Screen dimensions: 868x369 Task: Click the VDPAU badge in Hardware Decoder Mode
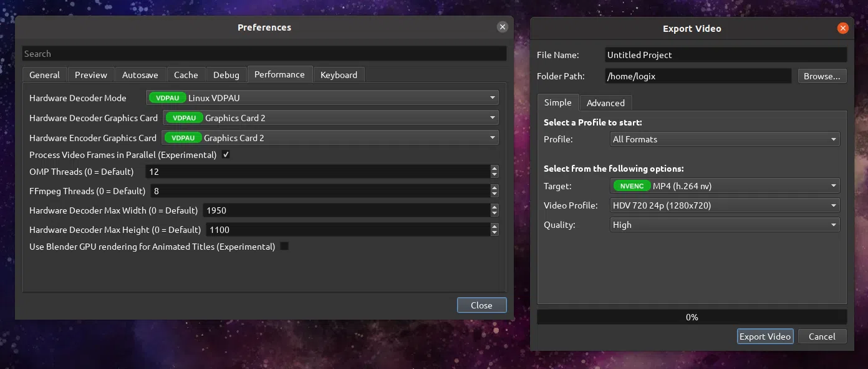click(x=167, y=98)
